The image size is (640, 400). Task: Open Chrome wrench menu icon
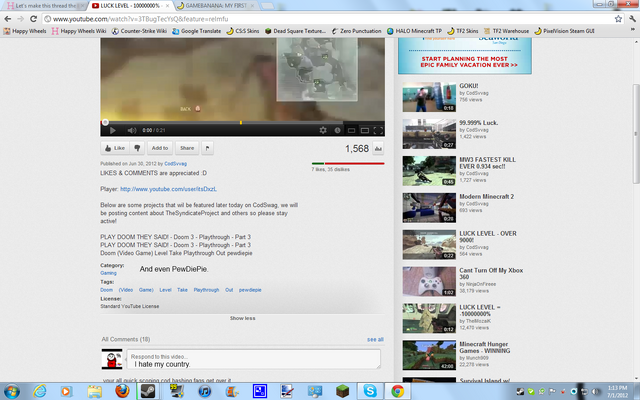[632, 19]
